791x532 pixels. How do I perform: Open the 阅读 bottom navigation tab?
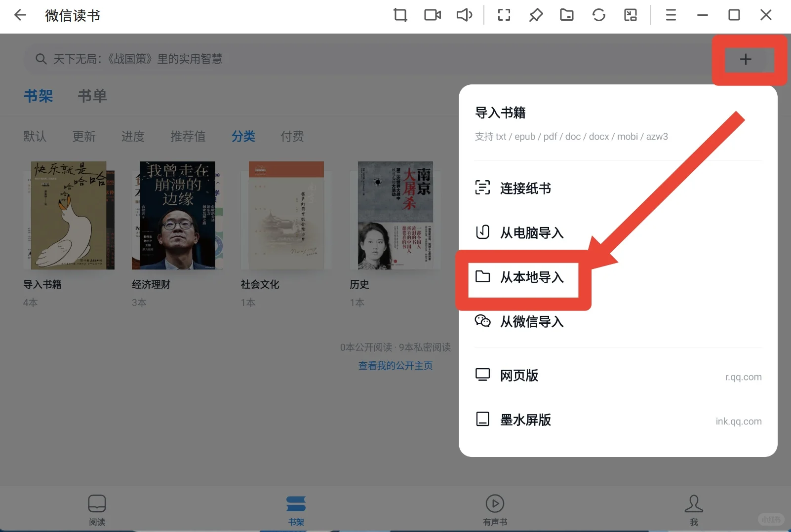click(97, 510)
